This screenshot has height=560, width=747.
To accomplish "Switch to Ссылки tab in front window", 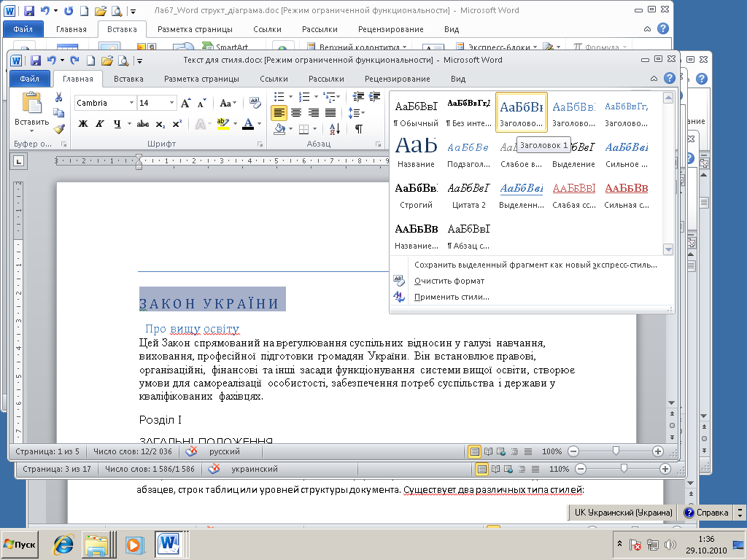I will coord(274,79).
